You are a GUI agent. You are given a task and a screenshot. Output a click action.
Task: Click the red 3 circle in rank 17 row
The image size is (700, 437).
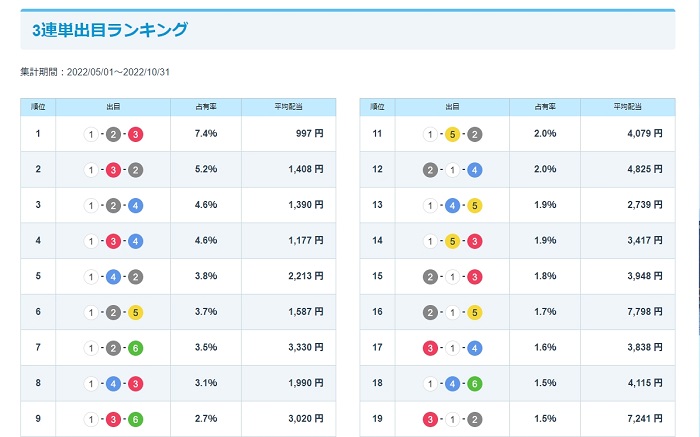(x=429, y=347)
